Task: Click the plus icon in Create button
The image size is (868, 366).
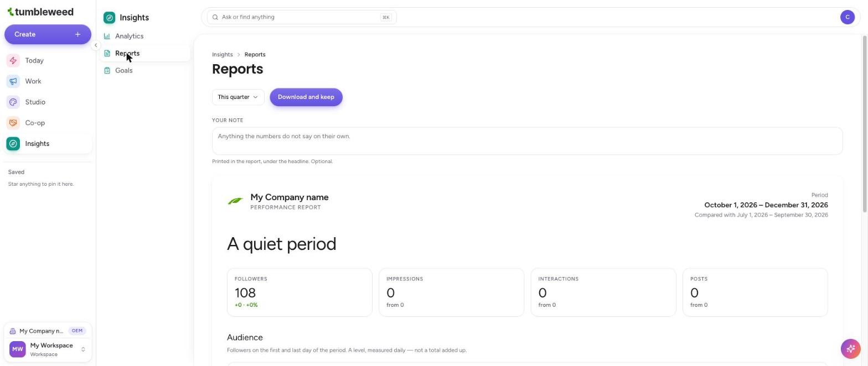Action: point(77,34)
